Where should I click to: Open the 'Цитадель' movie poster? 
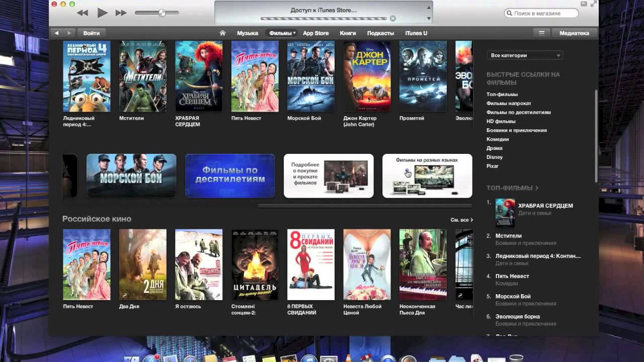point(255,264)
